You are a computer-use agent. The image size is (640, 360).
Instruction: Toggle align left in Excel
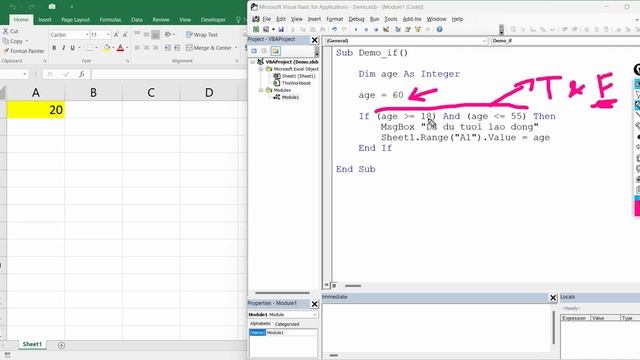click(x=137, y=48)
